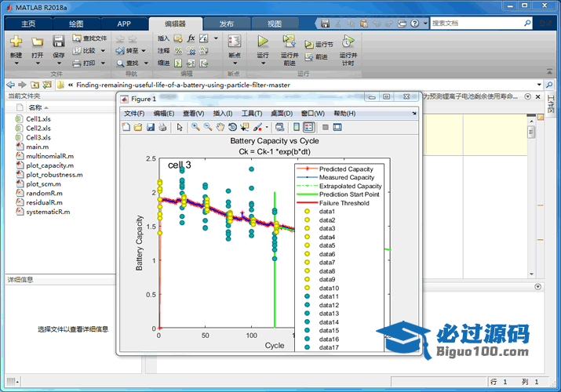Switch to the 视图 (View) tab
This screenshot has height=392, width=561.
pyautogui.click(x=275, y=24)
